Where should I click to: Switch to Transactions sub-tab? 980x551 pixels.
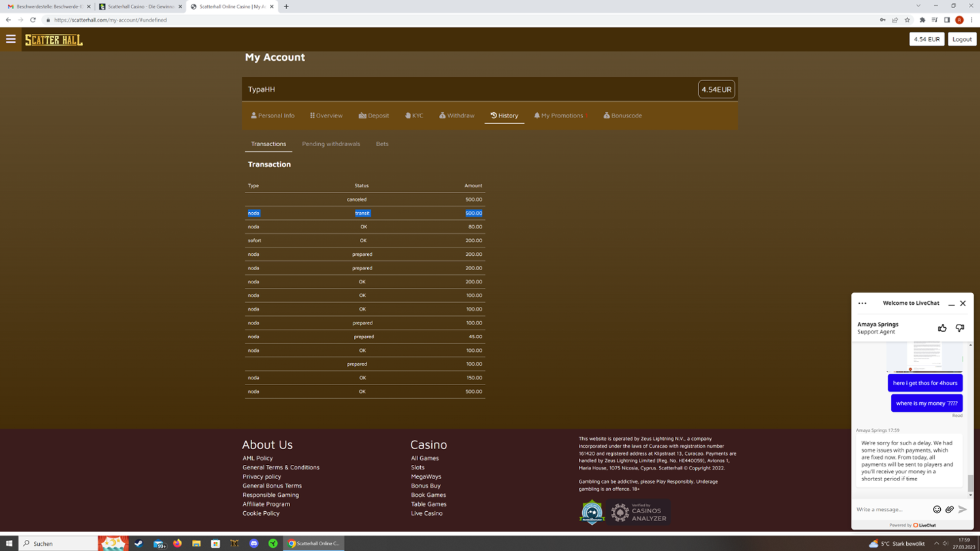[x=269, y=144]
